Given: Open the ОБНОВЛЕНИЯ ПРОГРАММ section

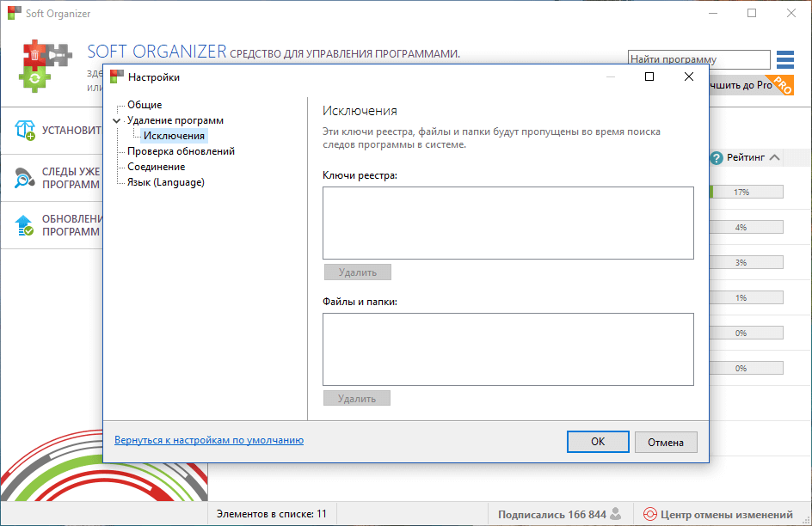Looking at the screenshot, I should pos(52,225).
